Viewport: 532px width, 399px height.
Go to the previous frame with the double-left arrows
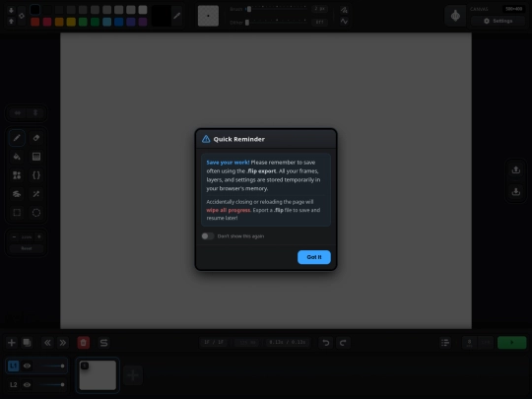[x=47, y=343]
